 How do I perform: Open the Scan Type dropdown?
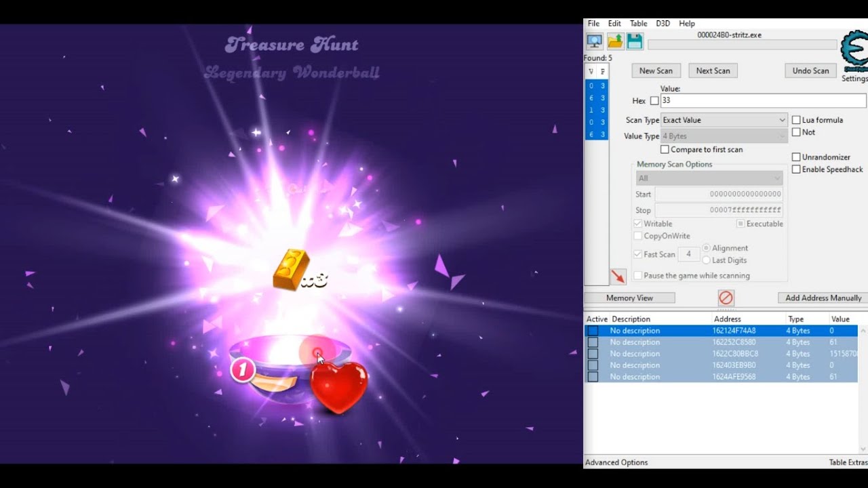[x=724, y=120]
